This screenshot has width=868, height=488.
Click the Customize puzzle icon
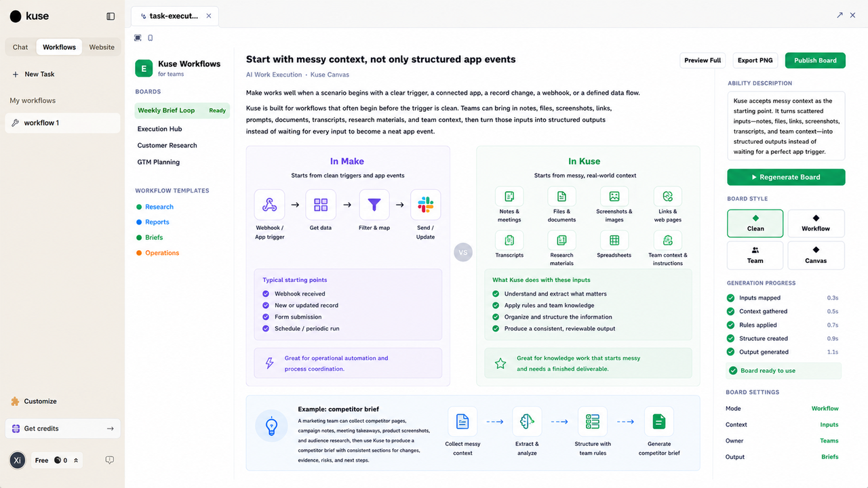tap(16, 401)
